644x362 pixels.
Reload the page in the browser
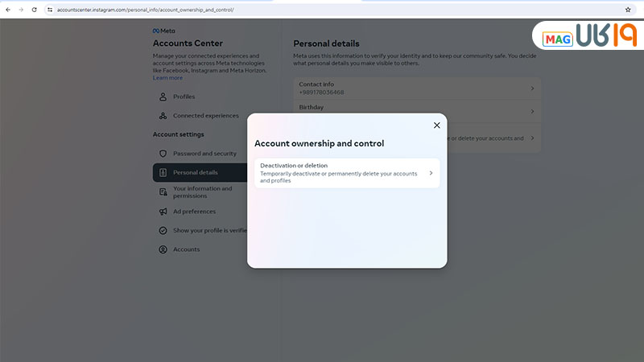click(34, 10)
